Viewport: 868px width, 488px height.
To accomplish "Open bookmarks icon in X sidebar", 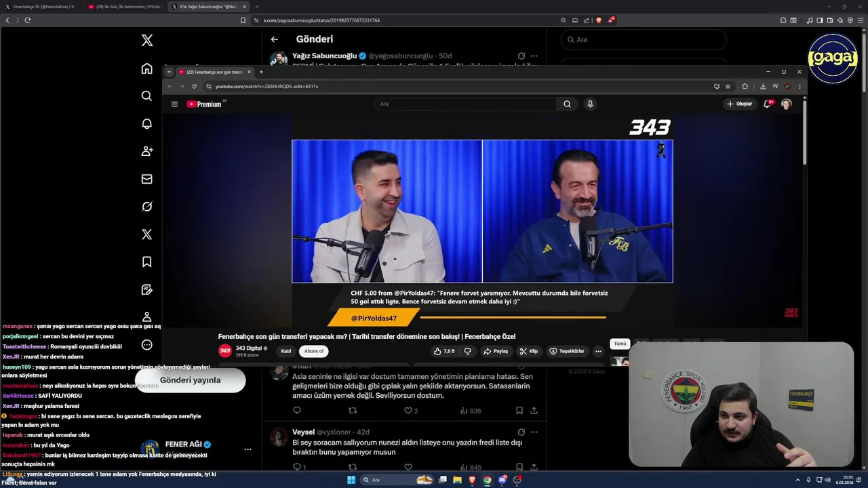I will 146,262.
